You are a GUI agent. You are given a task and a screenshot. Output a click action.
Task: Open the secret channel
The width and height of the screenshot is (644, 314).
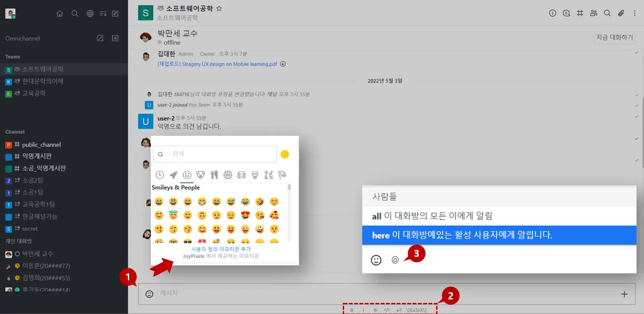pyautogui.click(x=64, y=229)
